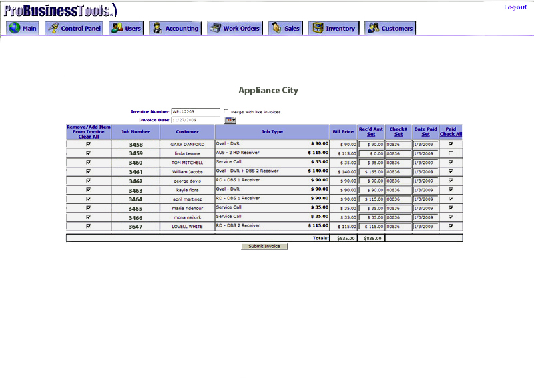The height and width of the screenshot is (392, 534).
Task: Go to the Work Orders tab label
Action: 241,29
